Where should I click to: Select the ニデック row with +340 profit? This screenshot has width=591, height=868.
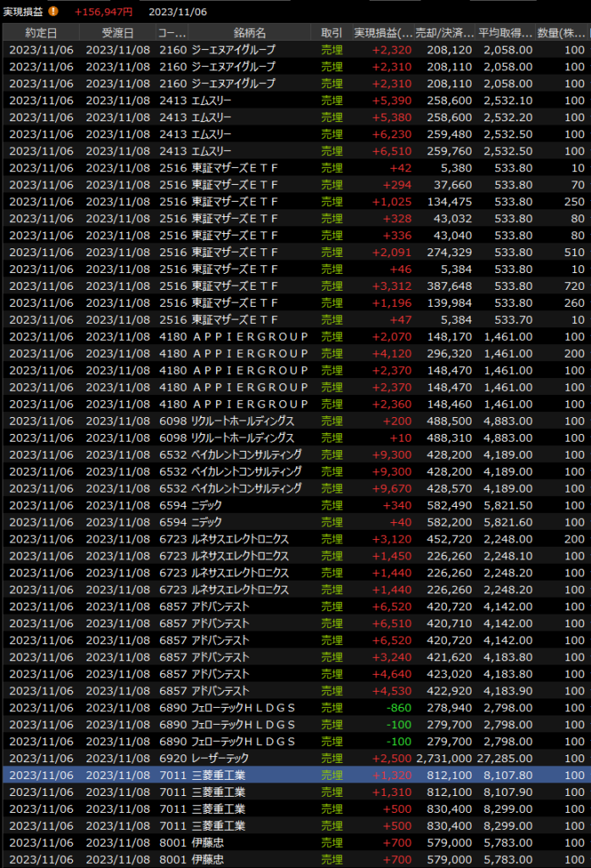point(295,505)
